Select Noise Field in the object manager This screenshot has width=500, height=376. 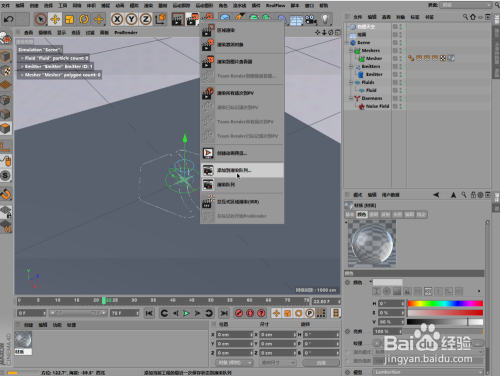pyautogui.click(x=377, y=106)
